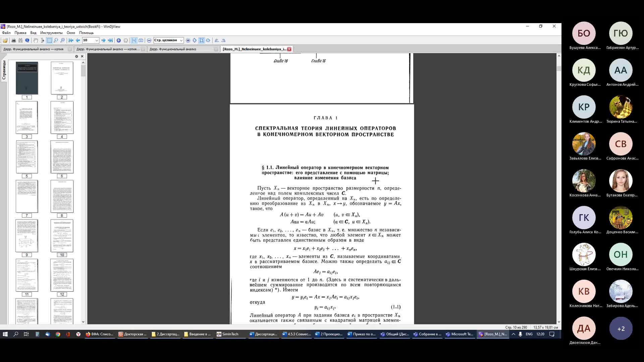Switch to the 'Дерр. Функциональный анализ' tab without копия

[x=183, y=49]
